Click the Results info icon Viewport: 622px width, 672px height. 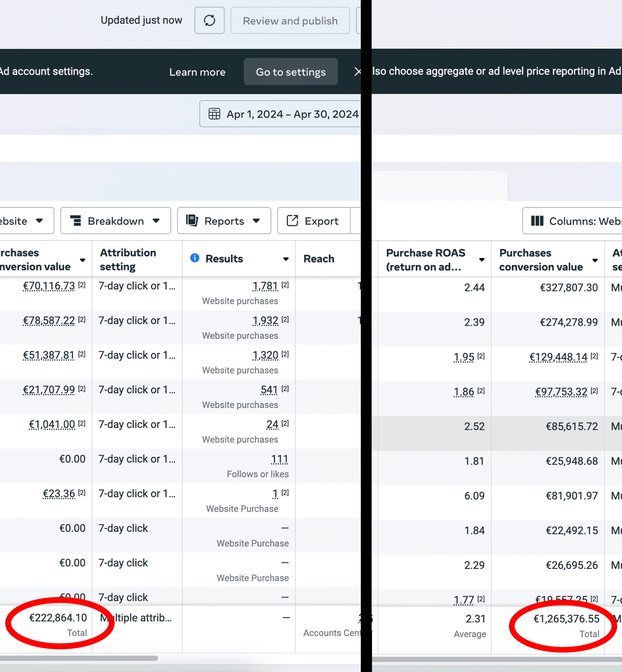point(195,258)
